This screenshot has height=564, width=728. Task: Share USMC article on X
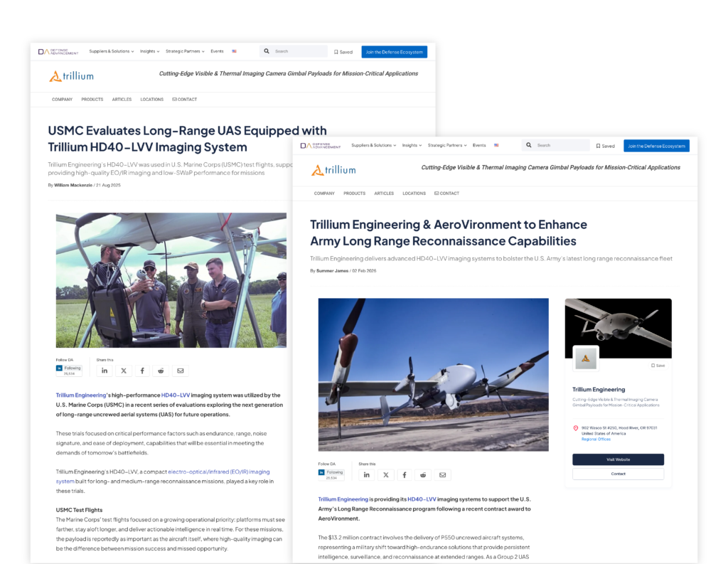[124, 371]
